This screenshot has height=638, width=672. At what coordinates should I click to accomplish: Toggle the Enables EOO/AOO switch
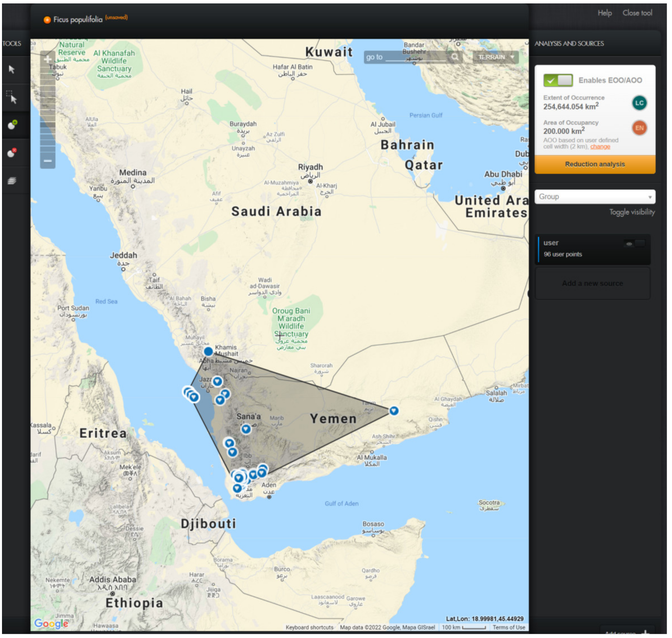[558, 80]
